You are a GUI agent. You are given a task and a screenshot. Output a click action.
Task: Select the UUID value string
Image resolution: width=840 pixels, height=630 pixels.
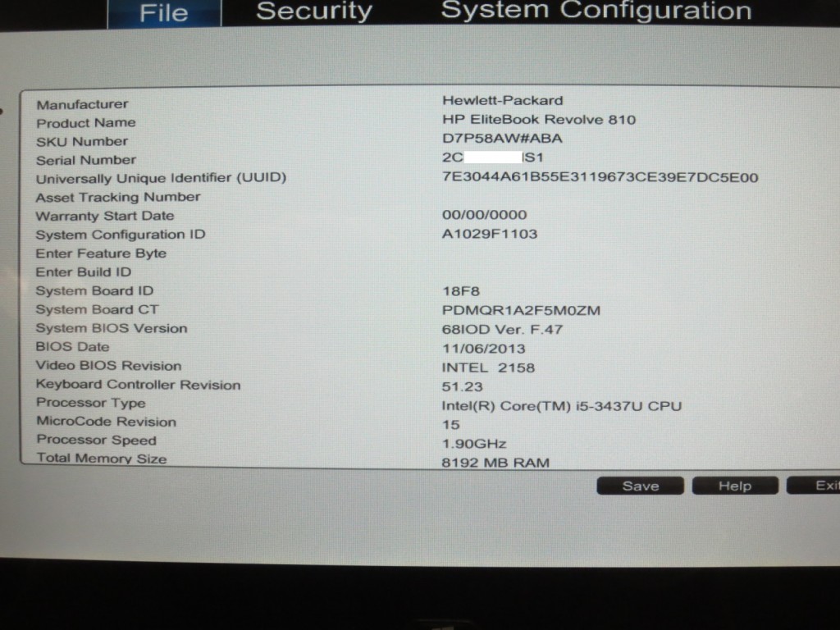[x=600, y=177]
